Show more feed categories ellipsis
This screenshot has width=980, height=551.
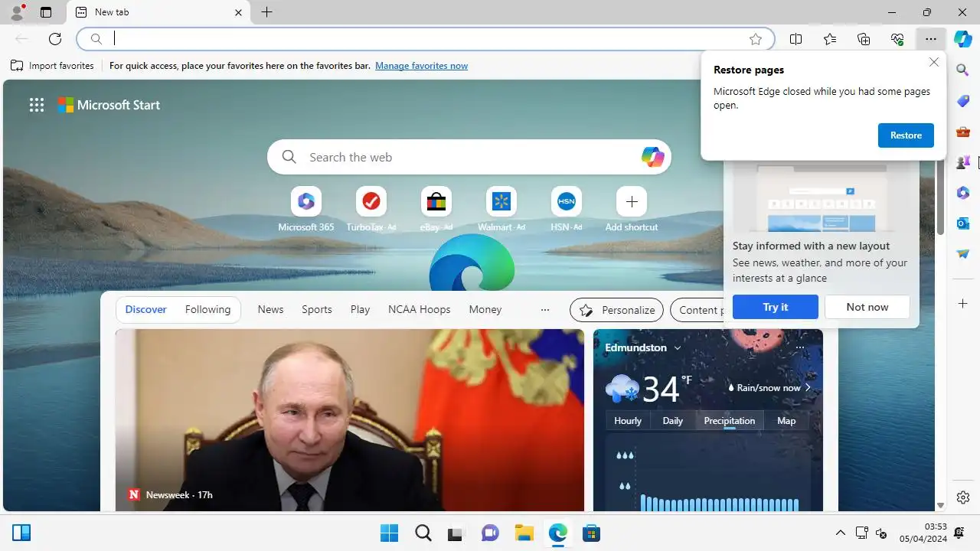click(x=545, y=310)
